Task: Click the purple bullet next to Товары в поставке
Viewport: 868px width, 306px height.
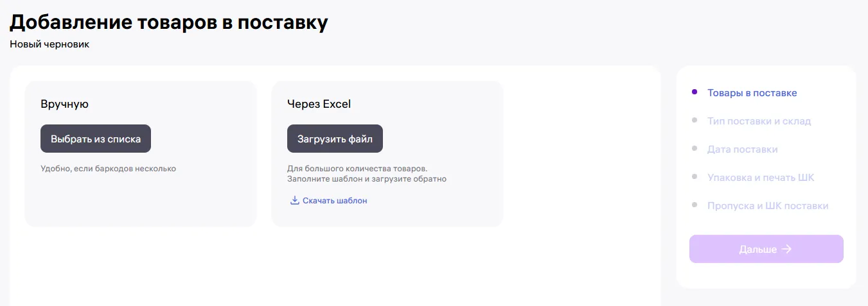Action: 695,92
